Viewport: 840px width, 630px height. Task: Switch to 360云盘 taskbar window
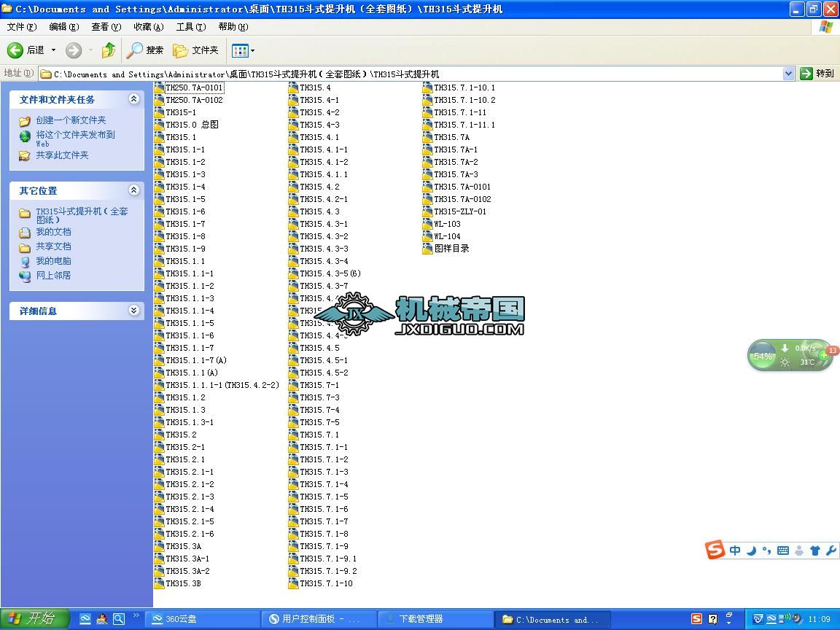point(203,619)
